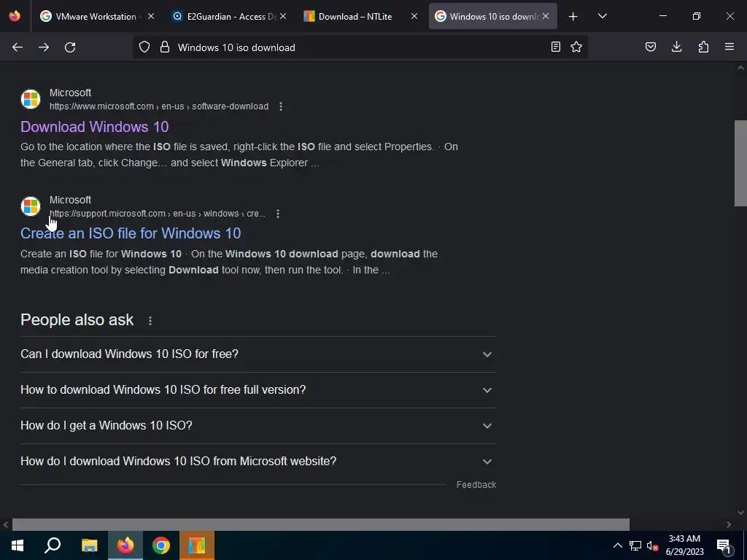The image size is (747, 560).
Task: Bookmark this page with star icon
Action: point(576,47)
